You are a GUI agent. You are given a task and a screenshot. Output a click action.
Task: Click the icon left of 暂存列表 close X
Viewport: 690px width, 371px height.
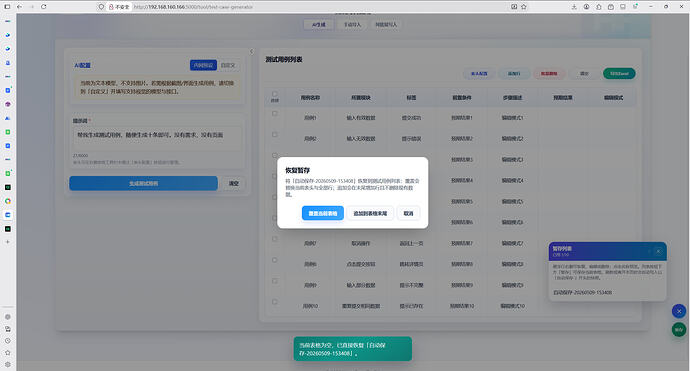pos(649,251)
